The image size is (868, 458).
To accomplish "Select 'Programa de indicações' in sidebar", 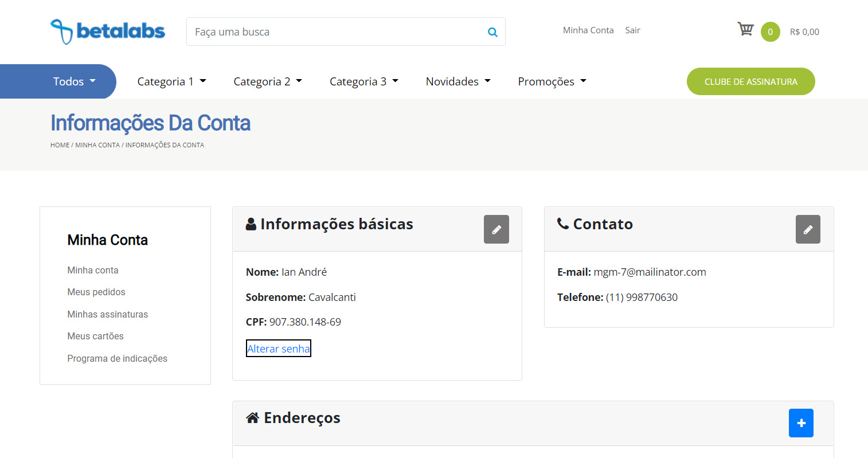I will (118, 358).
